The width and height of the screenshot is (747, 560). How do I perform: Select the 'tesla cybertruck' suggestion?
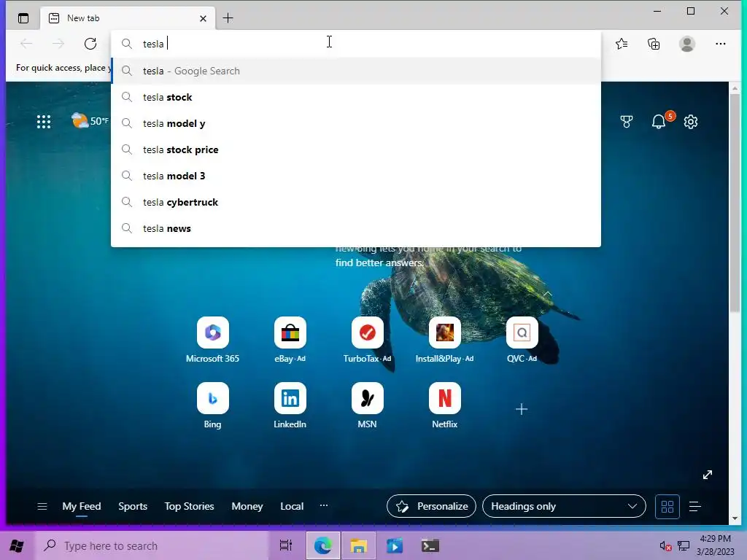pos(356,202)
